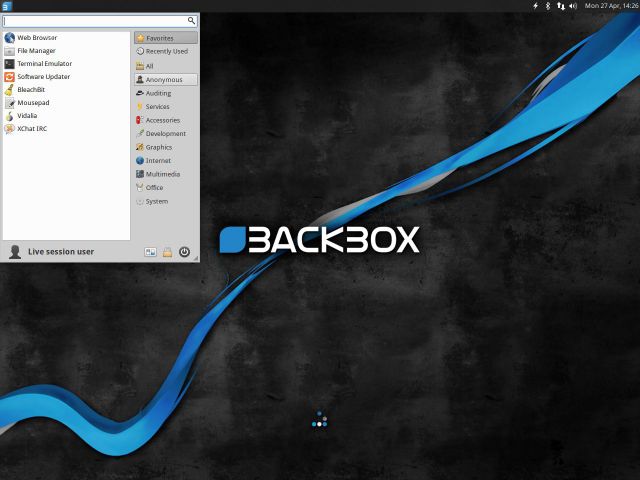This screenshot has height=480, width=640.
Task: Open the BackBox application menu button
Action: (x=7, y=6)
